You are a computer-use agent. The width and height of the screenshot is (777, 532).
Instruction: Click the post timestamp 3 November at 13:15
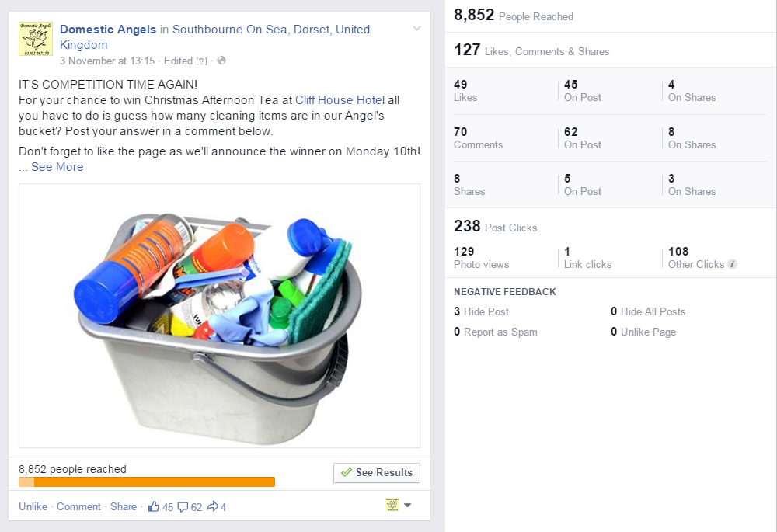tap(107, 61)
